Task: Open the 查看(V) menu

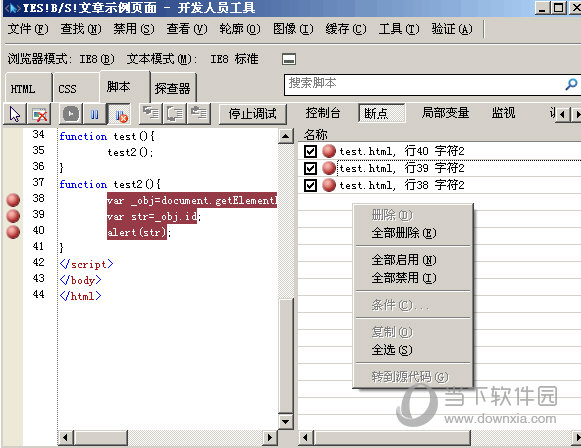Action: pos(187,29)
